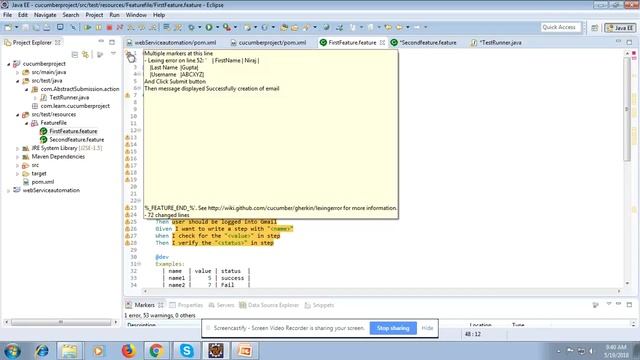Click the warning marker on line 13

tap(127, 138)
